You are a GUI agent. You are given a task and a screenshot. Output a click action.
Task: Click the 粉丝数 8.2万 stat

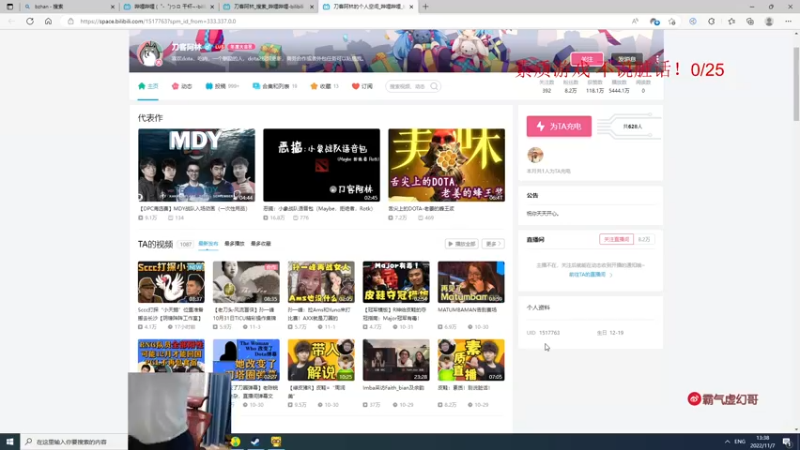click(x=570, y=87)
